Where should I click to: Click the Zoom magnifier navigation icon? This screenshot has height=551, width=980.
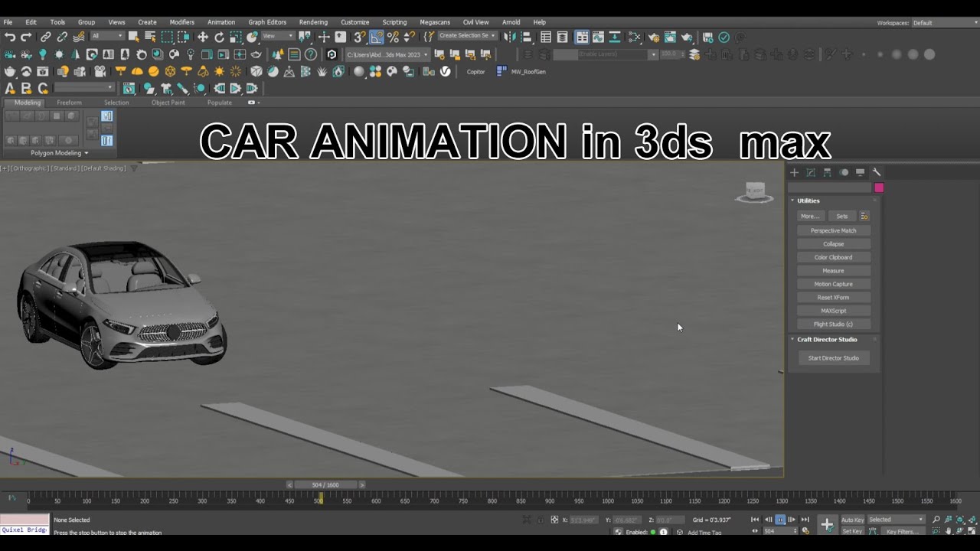[x=936, y=520]
